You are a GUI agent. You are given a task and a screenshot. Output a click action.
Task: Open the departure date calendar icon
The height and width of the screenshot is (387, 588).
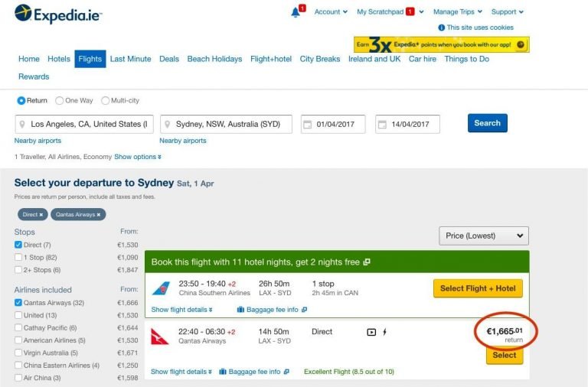point(307,125)
